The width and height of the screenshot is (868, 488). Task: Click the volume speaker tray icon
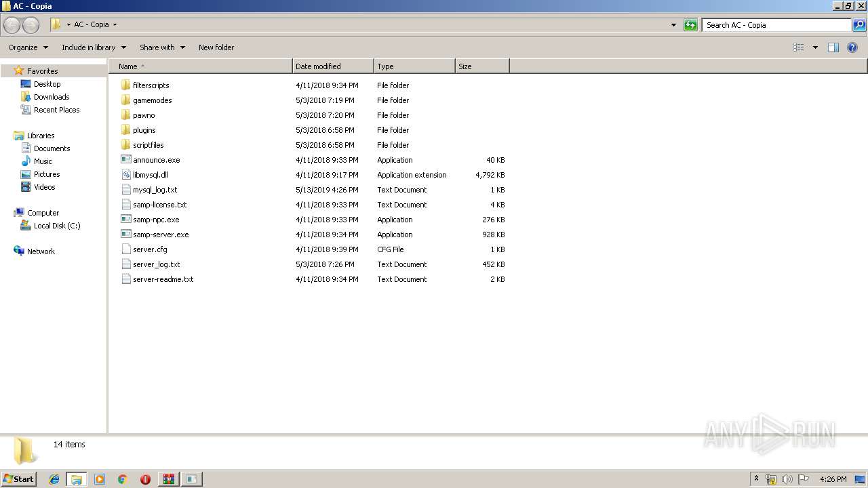pos(787,479)
